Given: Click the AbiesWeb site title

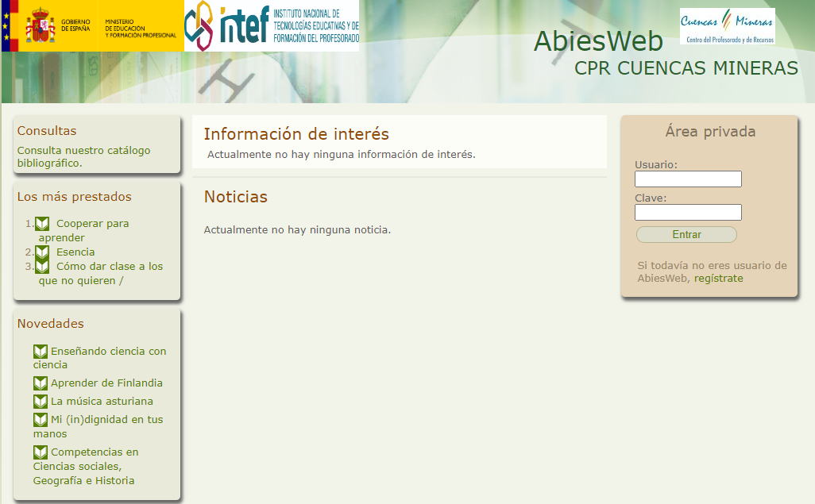Looking at the screenshot, I should (597, 41).
